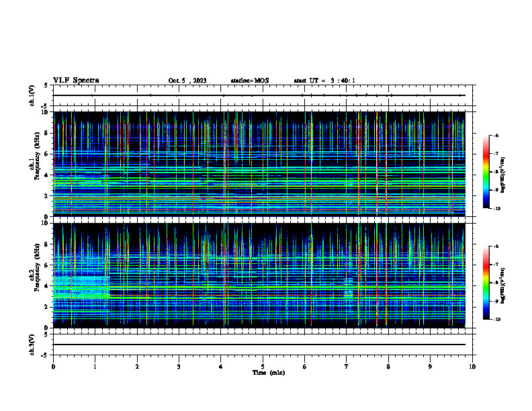Click the ch.1 voltage waveform trace

pos(259,95)
